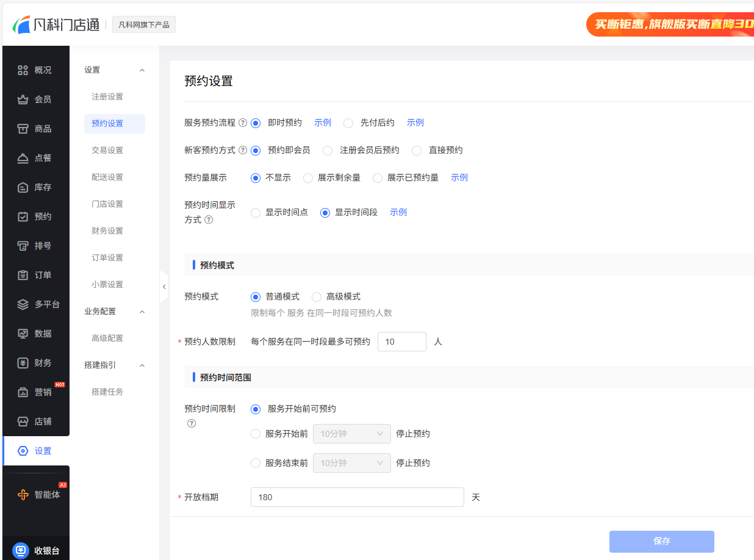This screenshot has width=754, height=560.
Task: Collapse the 业务配置 section chevron
Action: tap(142, 312)
